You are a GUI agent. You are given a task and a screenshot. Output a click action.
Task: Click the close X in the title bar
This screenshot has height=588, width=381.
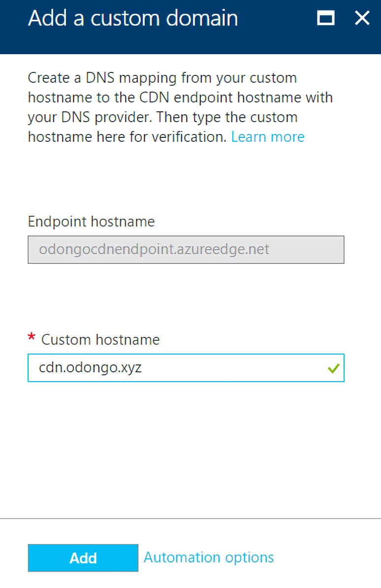point(362,18)
